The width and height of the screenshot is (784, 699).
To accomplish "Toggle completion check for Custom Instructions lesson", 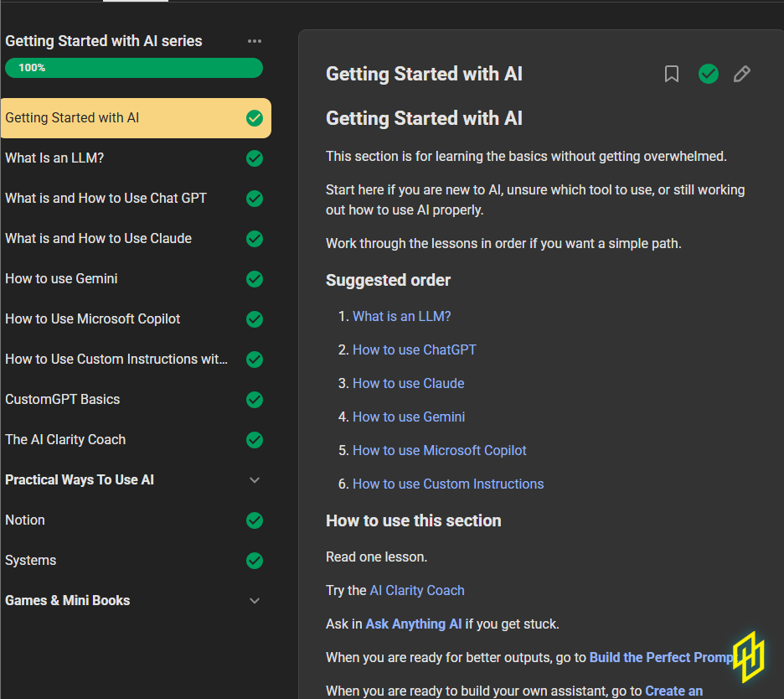I will tap(255, 360).
